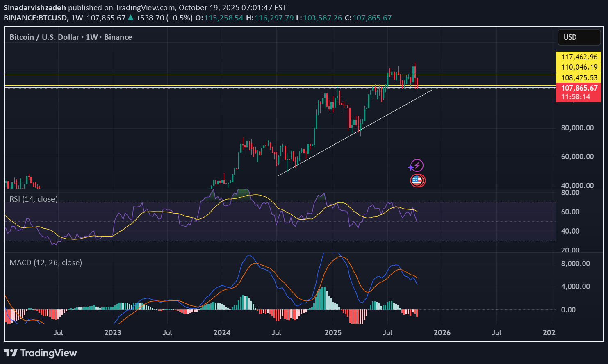Open the 1W timeframe selector
Image resolution: width=608 pixels, height=364 pixels.
coord(77,18)
